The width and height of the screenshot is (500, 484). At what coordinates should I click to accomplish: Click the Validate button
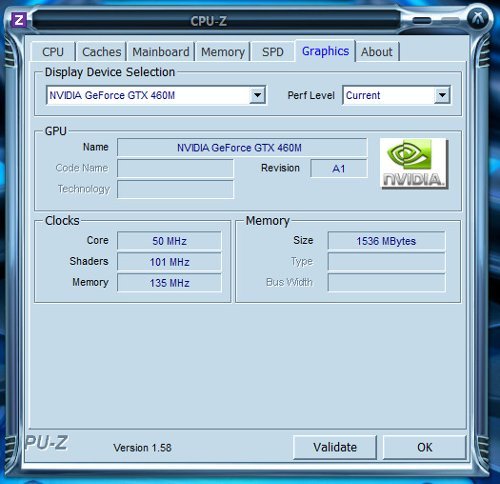335,447
